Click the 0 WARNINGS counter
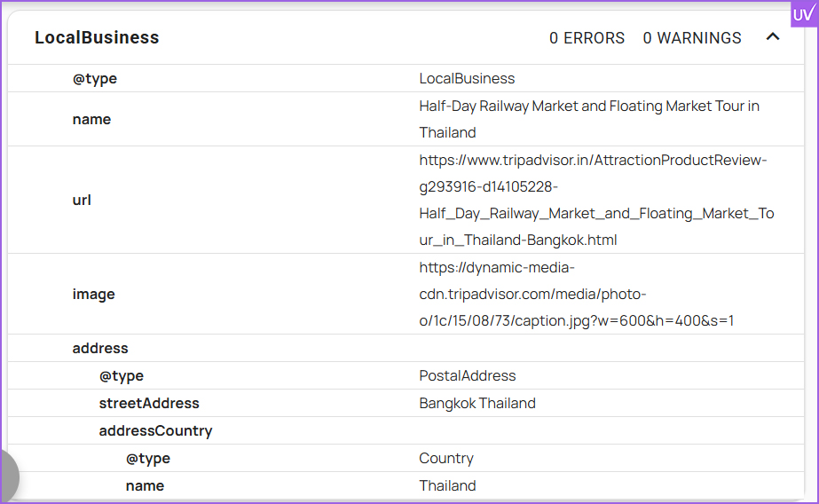 [692, 38]
